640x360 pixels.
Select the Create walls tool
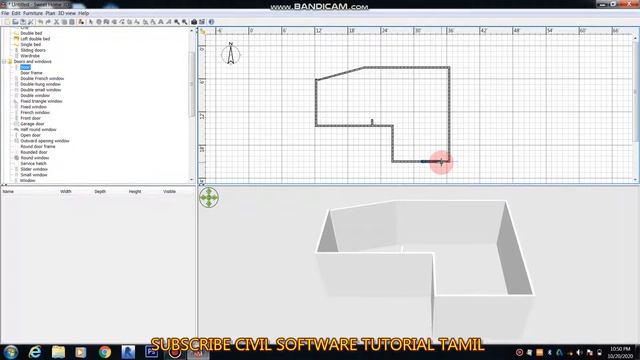[106, 22]
